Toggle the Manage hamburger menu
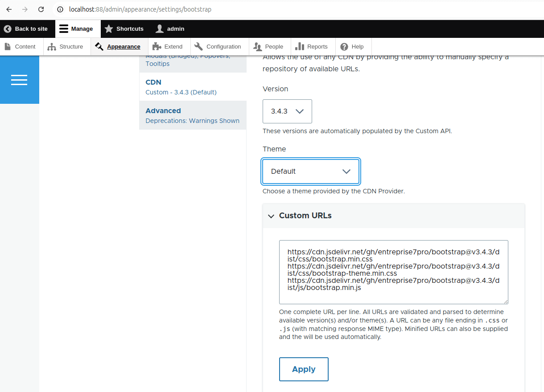This screenshot has width=544, height=392. 64,29
